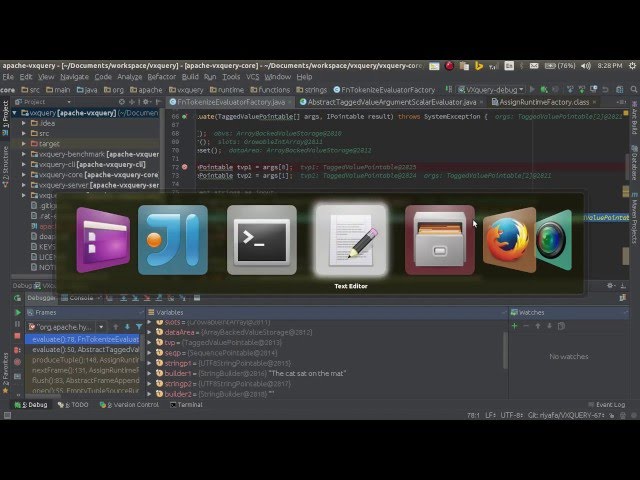Open the Database side tool window
Viewport: 640px width, 480px height.
[x=634, y=162]
